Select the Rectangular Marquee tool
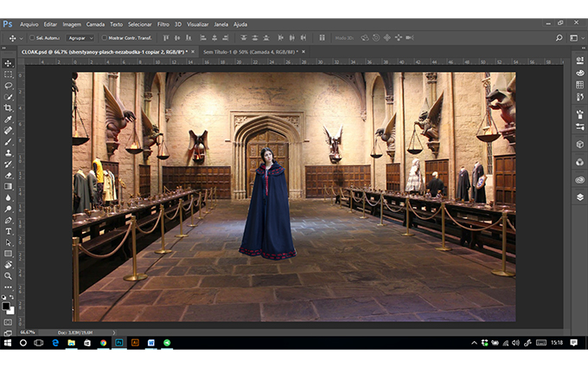Viewport: 588px width, 368px height. click(8, 74)
